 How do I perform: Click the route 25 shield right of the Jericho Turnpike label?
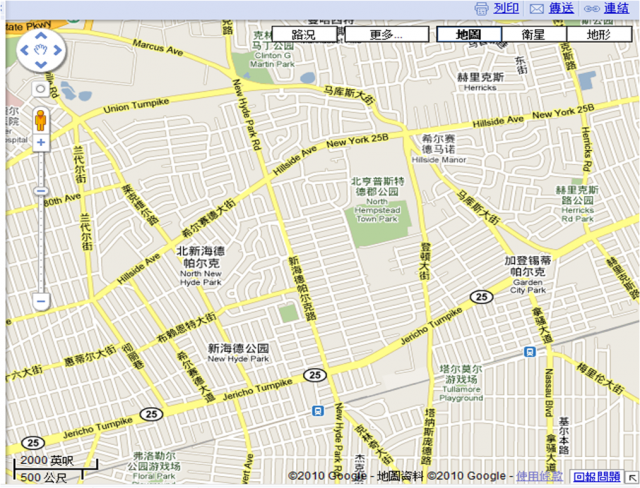tap(151, 414)
